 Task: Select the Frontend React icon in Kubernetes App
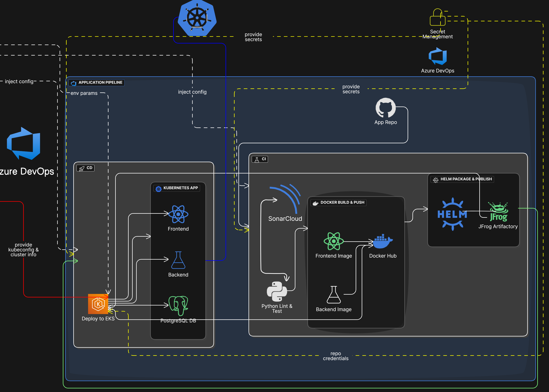178,214
